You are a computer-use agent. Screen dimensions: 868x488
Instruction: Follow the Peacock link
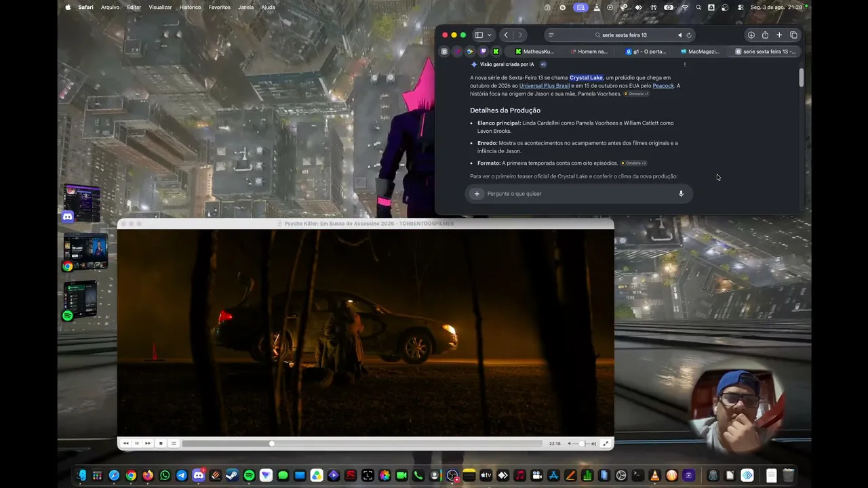[x=663, y=85]
